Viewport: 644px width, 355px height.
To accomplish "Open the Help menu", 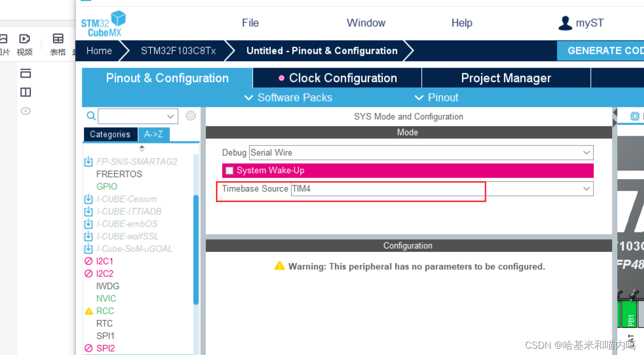I will [462, 23].
